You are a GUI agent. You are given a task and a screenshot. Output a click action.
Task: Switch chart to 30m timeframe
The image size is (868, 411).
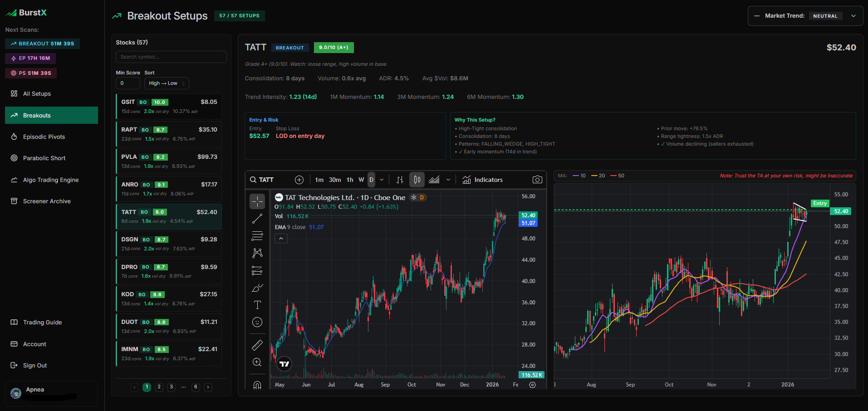click(x=335, y=180)
